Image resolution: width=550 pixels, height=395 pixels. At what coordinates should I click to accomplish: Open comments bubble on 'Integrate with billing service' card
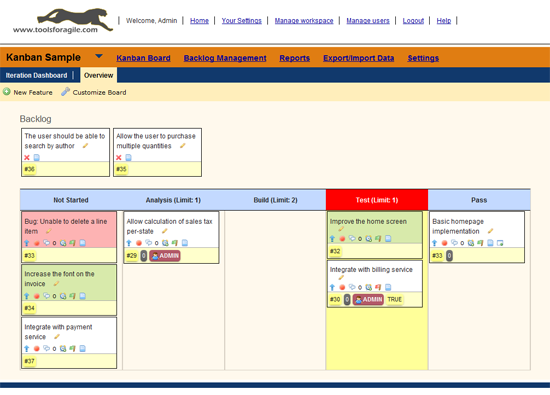(352, 287)
